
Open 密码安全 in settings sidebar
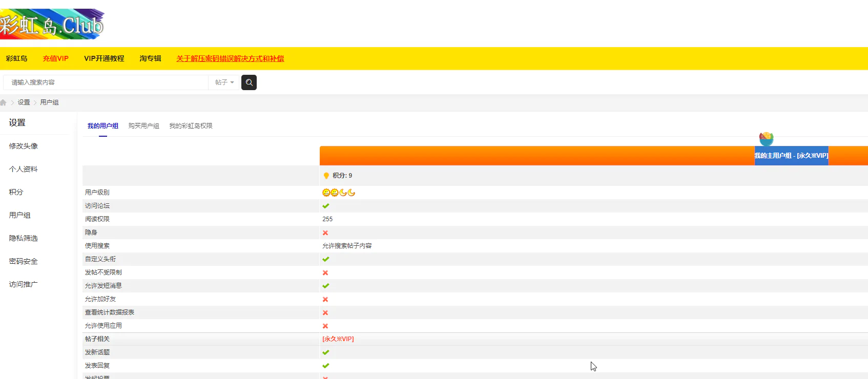tap(24, 261)
